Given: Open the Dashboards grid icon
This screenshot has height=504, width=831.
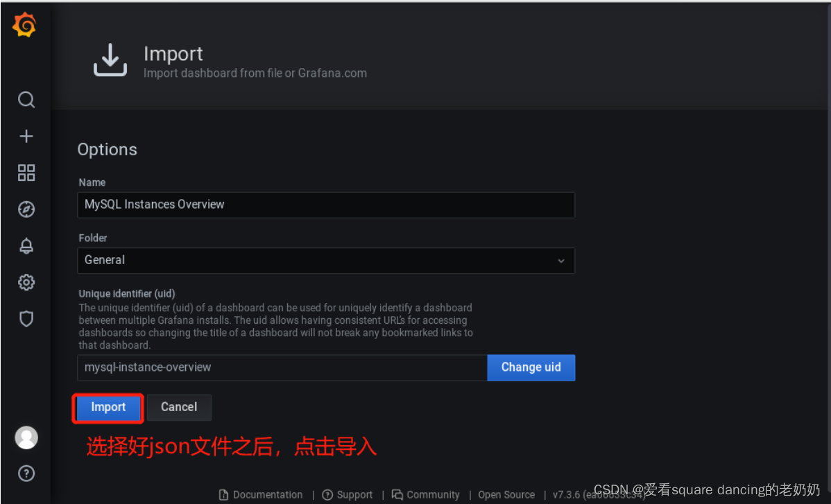Looking at the screenshot, I should click(x=26, y=173).
